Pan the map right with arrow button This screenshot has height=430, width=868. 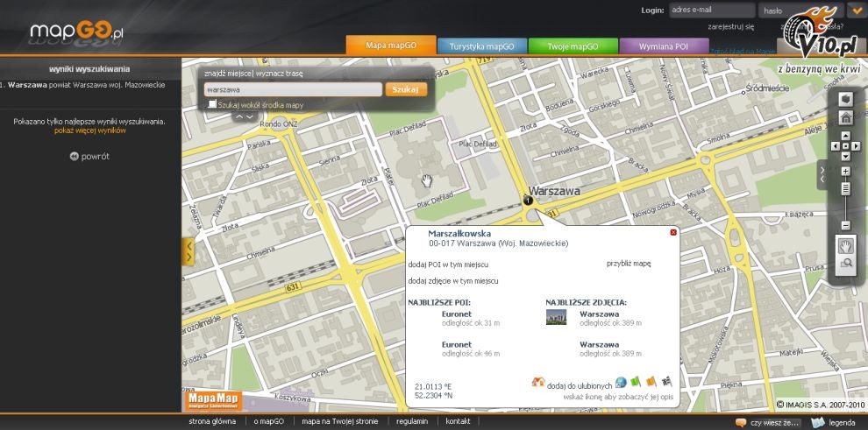coord(856,146)
